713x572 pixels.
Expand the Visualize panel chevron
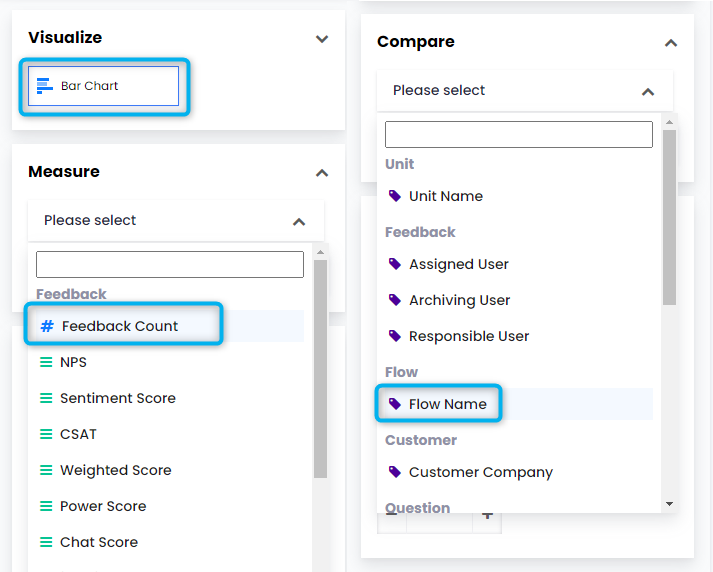point(322,39)
